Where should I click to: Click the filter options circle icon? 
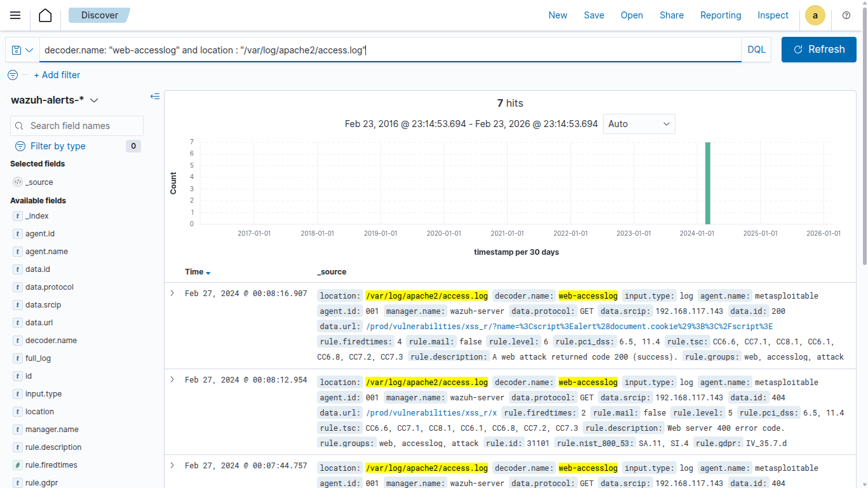pyautogui.click(x=13, y=75)
